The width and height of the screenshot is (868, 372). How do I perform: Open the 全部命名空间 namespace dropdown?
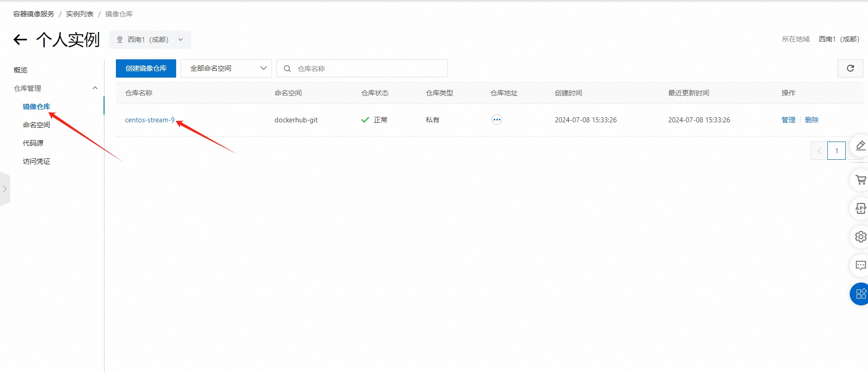point(226,68)
